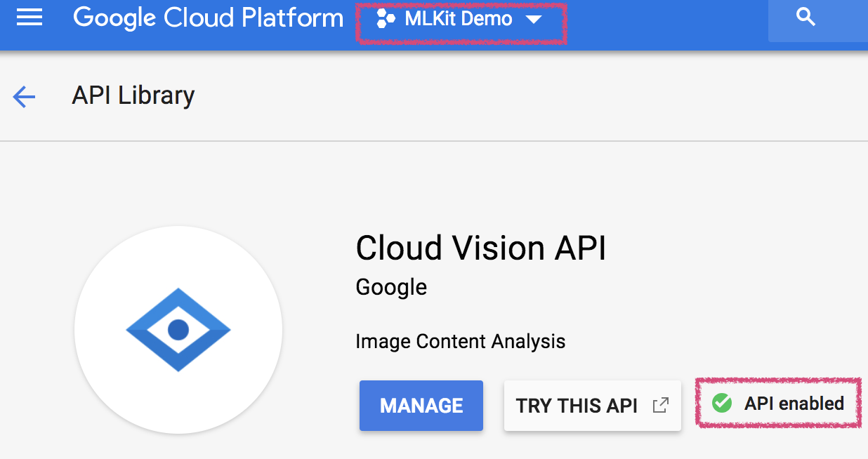
Task: Click the MLKit Demo project hexagon icon
Action: [x=386, y=19]
